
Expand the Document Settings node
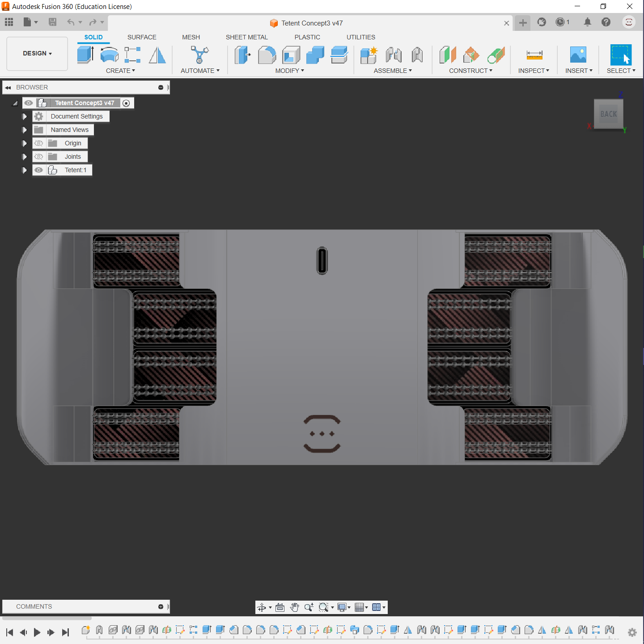[x=25, y=116]
